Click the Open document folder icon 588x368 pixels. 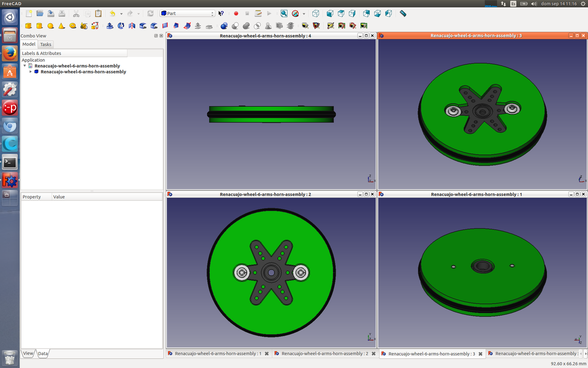(x=40, y=14)
